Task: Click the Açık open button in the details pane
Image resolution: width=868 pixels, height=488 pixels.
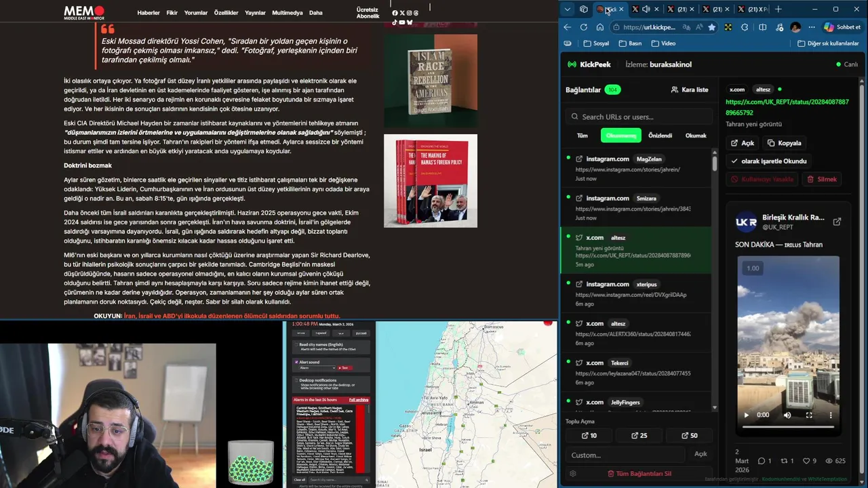Action: [743, 143]
